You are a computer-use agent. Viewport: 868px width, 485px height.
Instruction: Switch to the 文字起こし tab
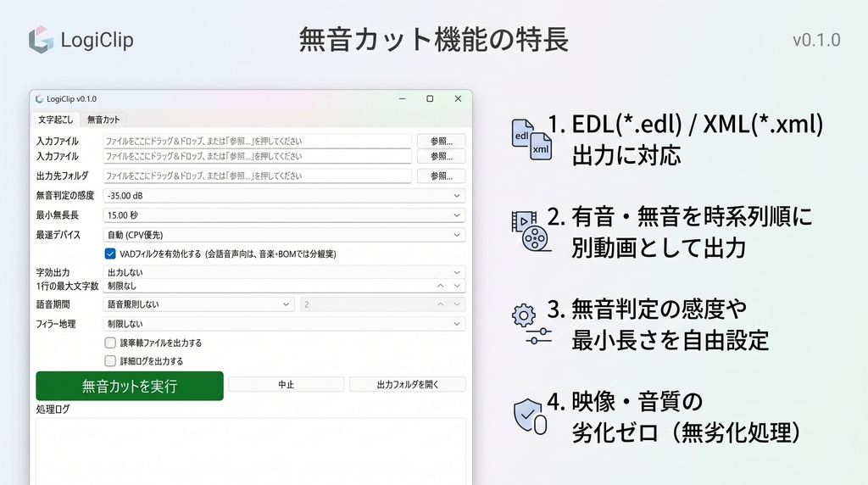[55, 120]
